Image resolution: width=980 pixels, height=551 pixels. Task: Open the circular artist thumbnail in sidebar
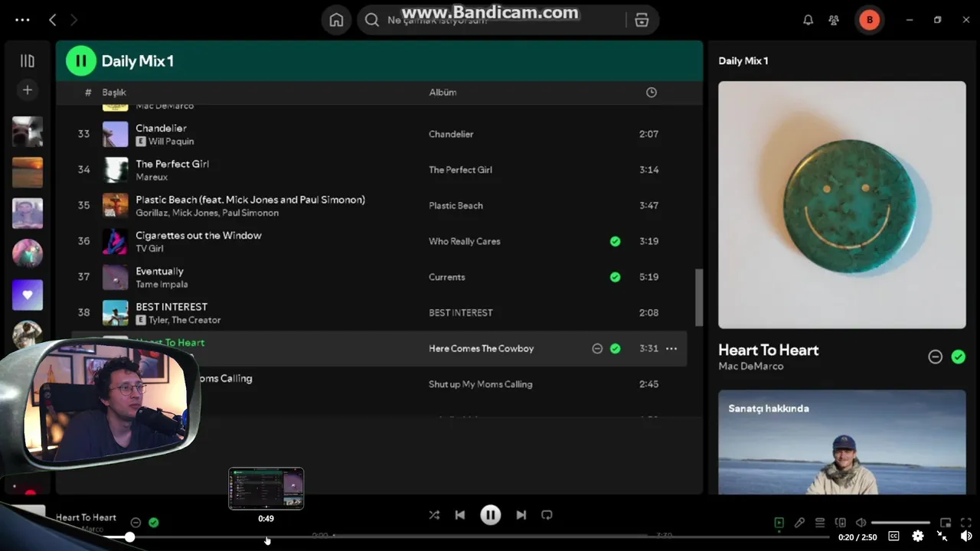click(x=28, y=253)
